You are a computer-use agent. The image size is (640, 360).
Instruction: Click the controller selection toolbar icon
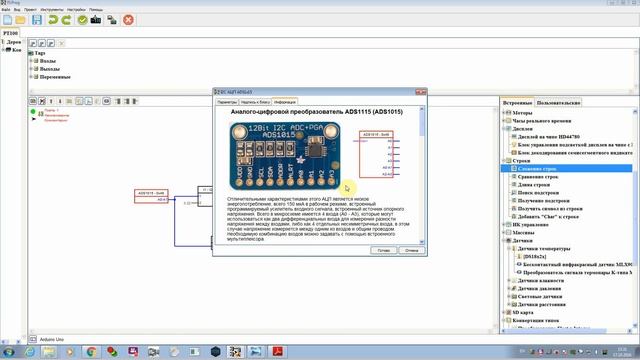pyautogui.click(x=112, y=20)
